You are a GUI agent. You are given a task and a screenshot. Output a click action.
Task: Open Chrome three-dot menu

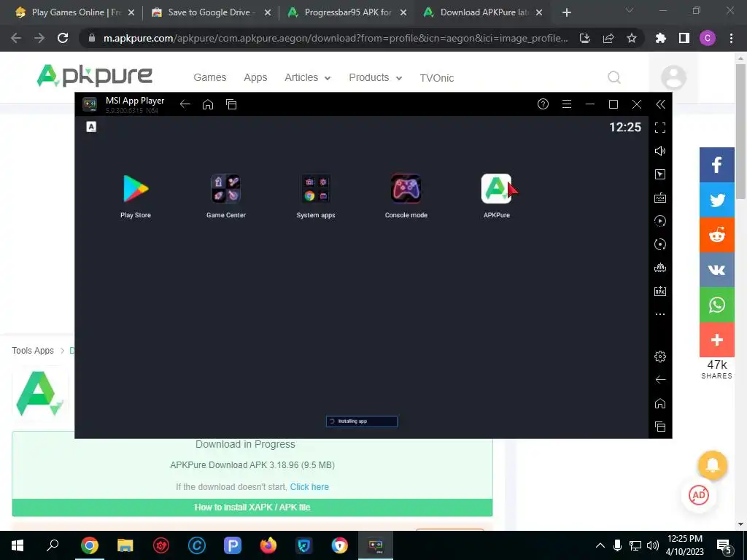tap(731, 38)
